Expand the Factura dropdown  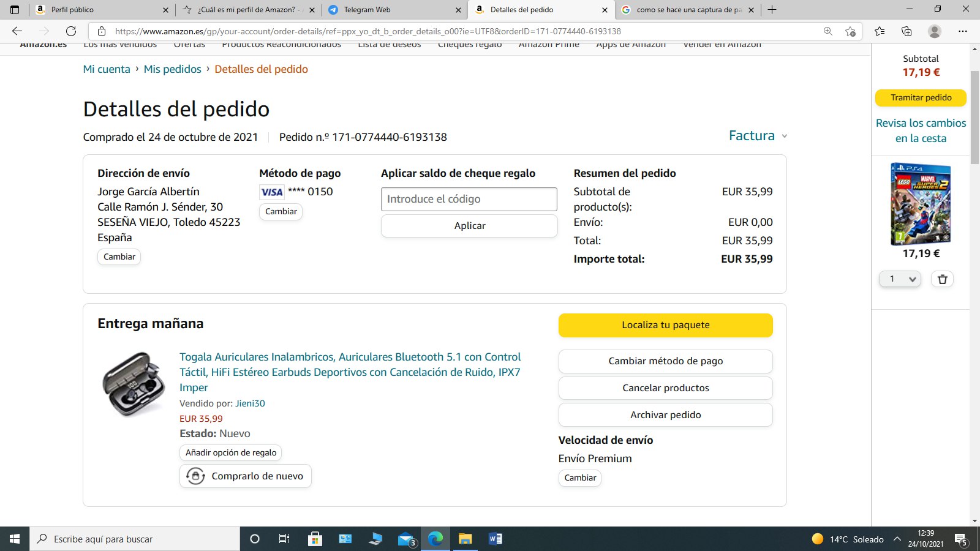(x=758, y=136)
